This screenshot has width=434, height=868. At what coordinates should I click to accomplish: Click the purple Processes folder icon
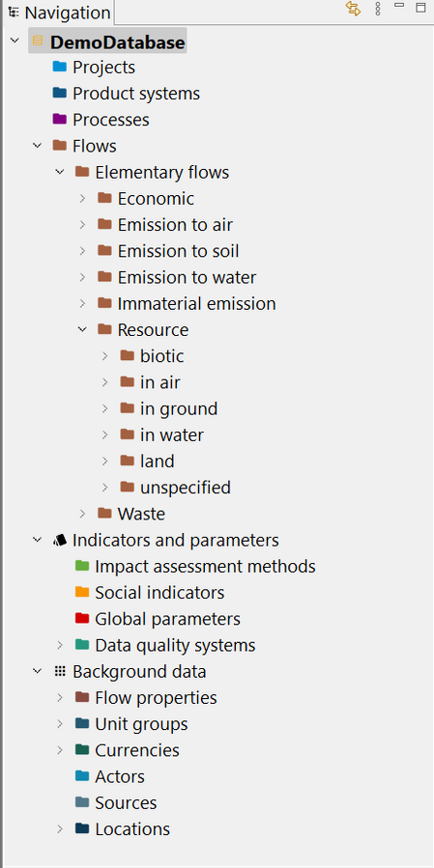tap(60, 119)
